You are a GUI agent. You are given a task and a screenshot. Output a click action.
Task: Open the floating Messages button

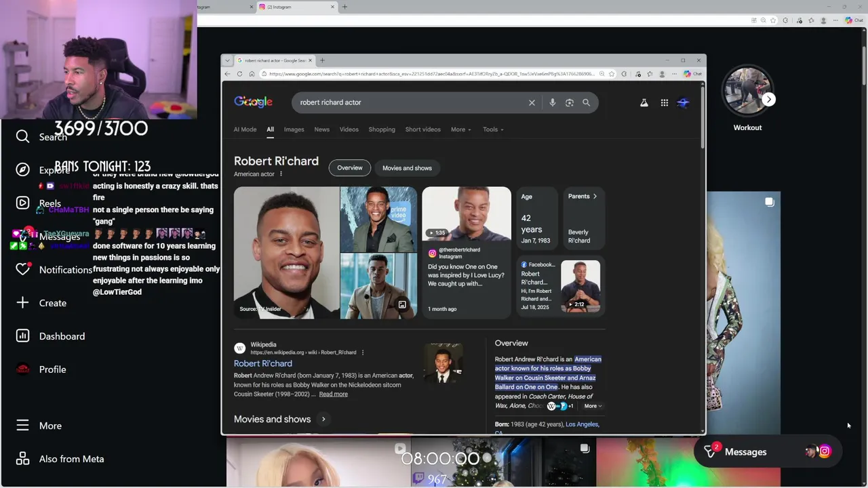coord(766,452)
